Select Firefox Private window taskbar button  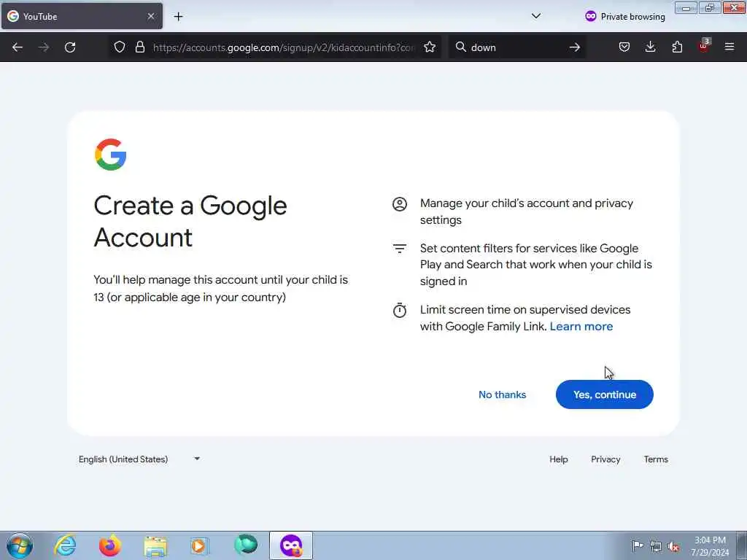[291, 545]
